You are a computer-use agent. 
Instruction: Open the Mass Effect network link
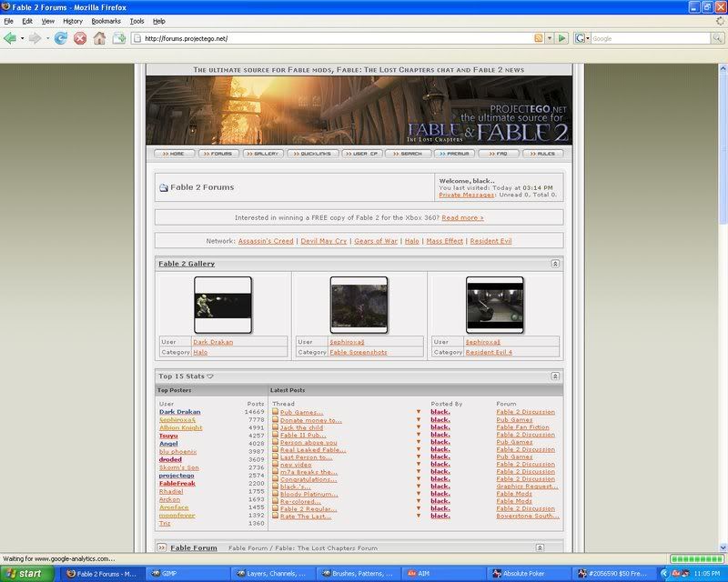coord(444,241)
